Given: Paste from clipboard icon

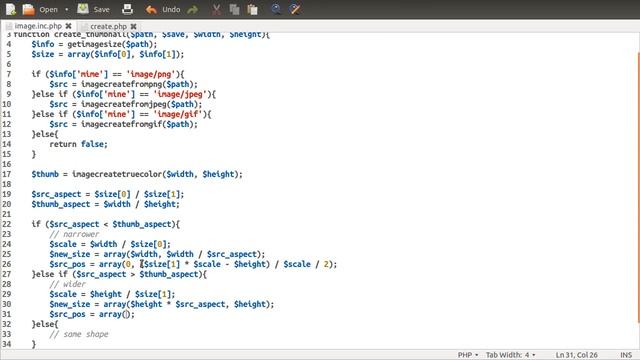Looking at the screenshot, I should [252, 9].
